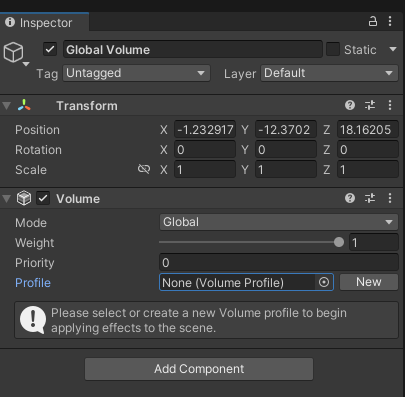Viewport: 405px width, 397px height.
Task: Click the Volume component title
Action: [78, 199]
